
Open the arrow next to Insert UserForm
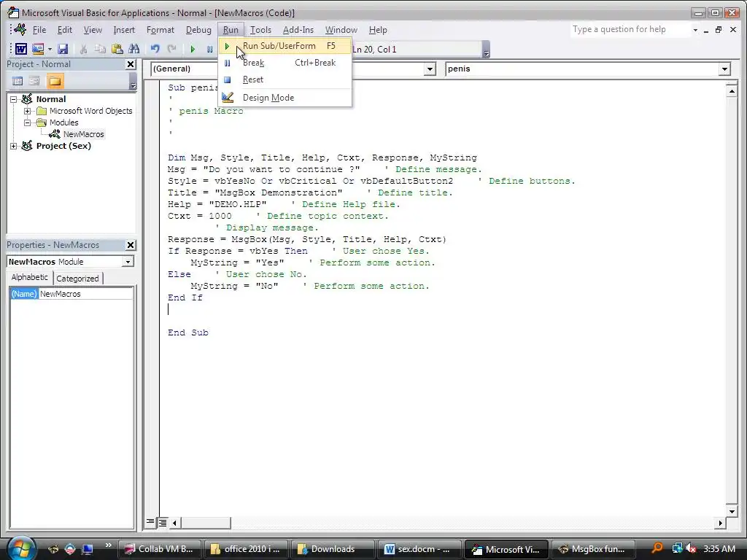point(50,49)
